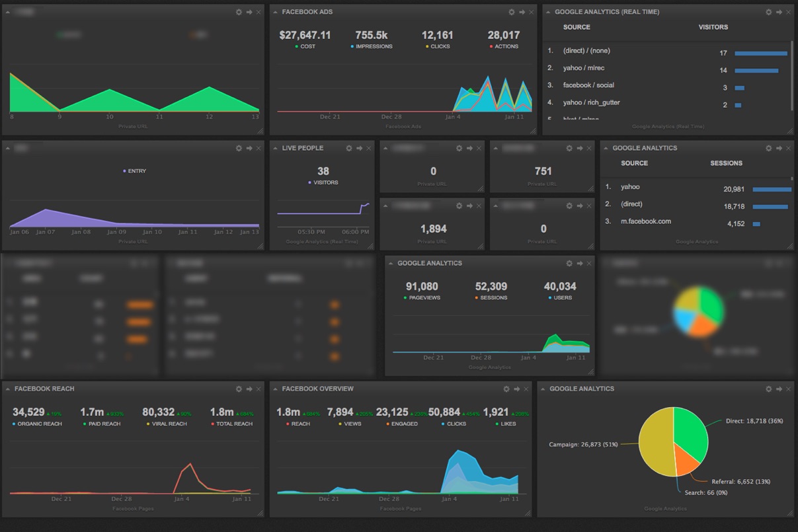Collapse the Facebook Reach widget
Image resolution: width=798 pixels, height=532 pixels.
pyautogui.click(x=9, y=389)
